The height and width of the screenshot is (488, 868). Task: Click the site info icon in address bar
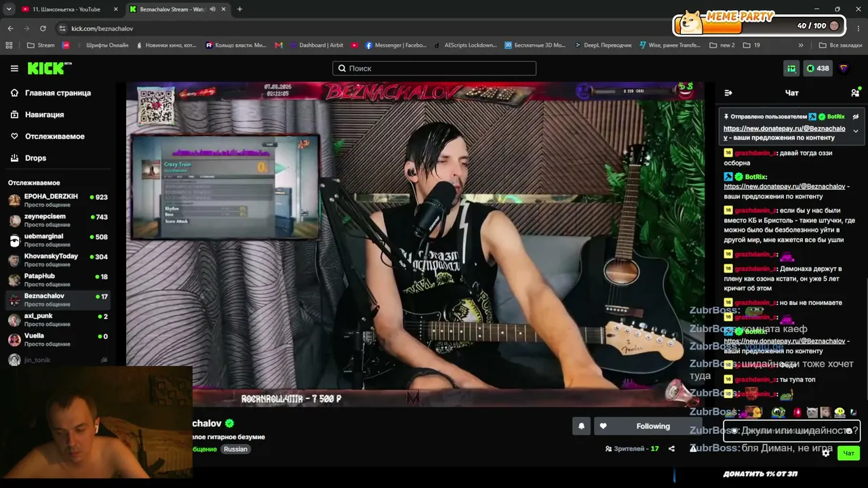click(62, 28)
